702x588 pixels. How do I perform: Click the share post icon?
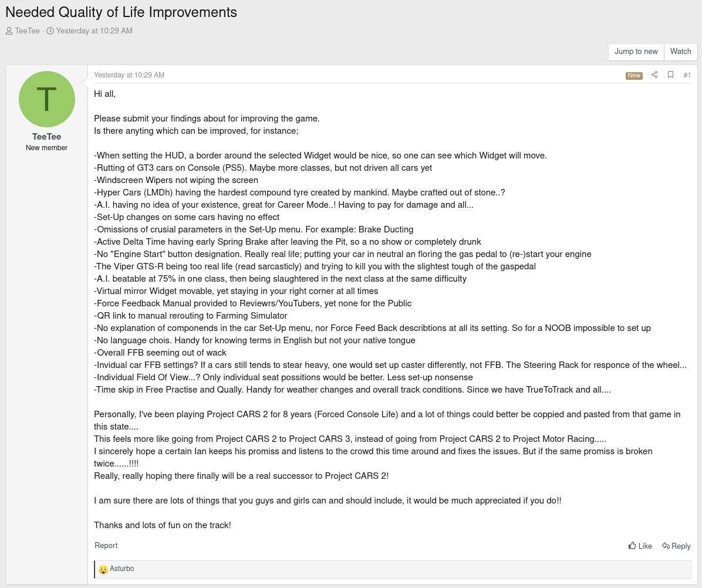(654, 75)
